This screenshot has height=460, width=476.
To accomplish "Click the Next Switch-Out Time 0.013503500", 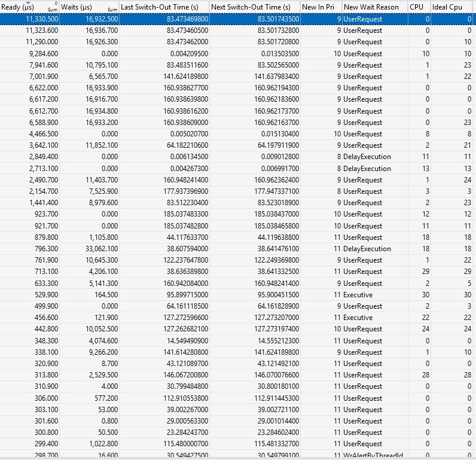I will (x=280, y=54).
